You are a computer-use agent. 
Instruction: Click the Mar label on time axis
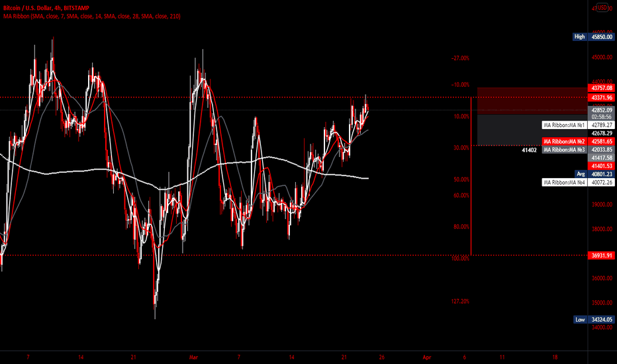pyautogui.click(x=193, y=357)
